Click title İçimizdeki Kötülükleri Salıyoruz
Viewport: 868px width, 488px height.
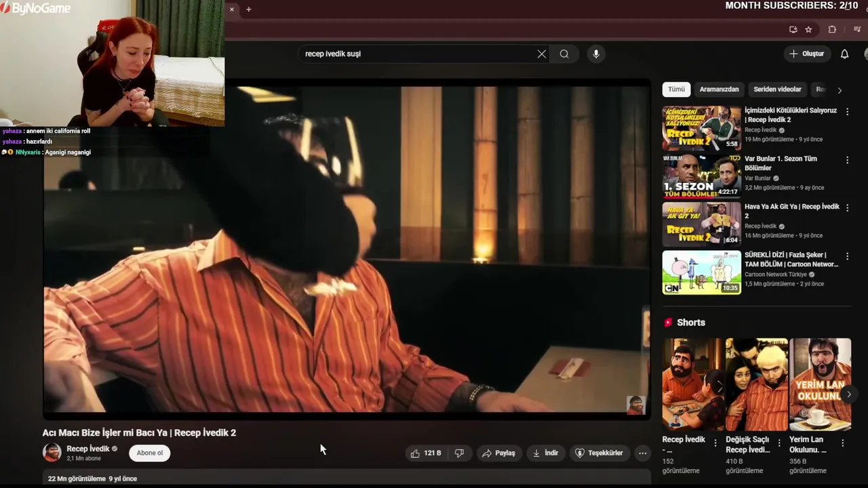791,115
